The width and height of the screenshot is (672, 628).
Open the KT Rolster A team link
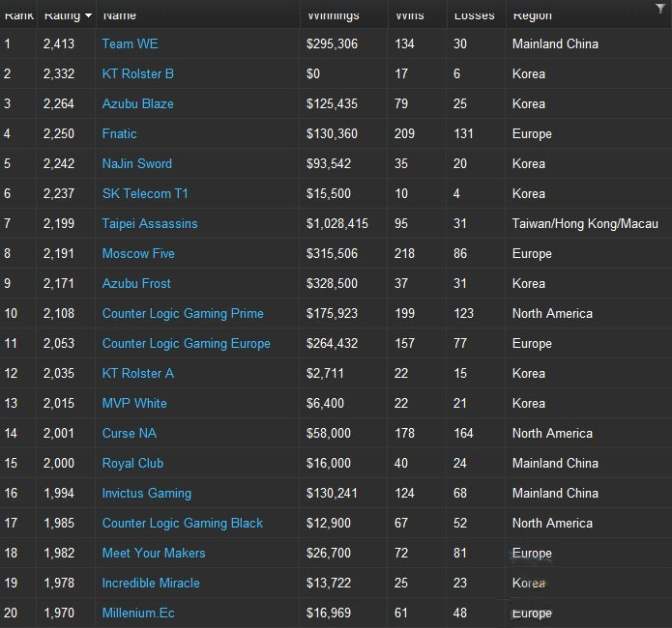coord(137,374)
